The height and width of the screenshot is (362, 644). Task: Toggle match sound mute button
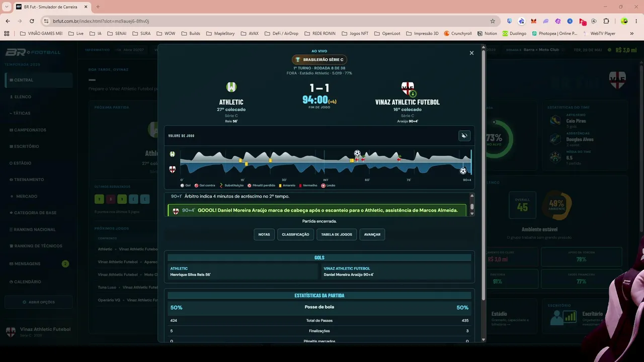point(464,136)
